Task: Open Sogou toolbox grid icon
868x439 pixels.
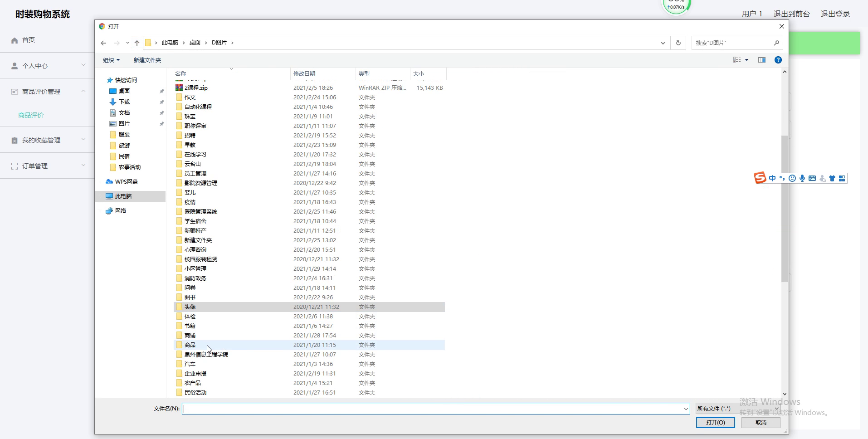Action: (x=842, y=178)
